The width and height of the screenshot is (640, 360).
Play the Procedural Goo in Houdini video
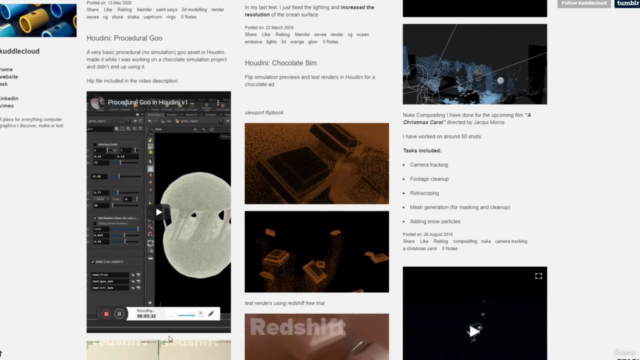pyautogui.click(x=158, y=212)
